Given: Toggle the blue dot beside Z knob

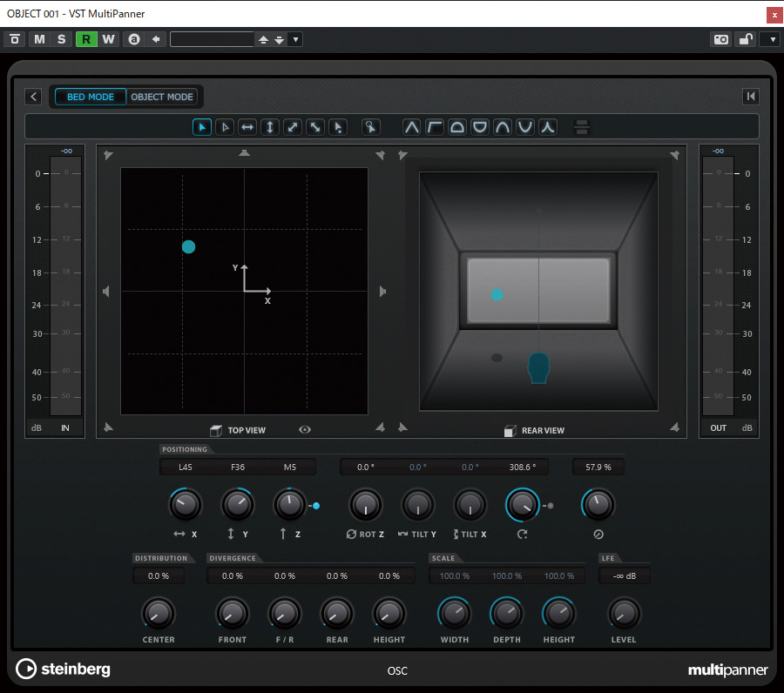Looking at the screenshot, I should pos(316,506).
